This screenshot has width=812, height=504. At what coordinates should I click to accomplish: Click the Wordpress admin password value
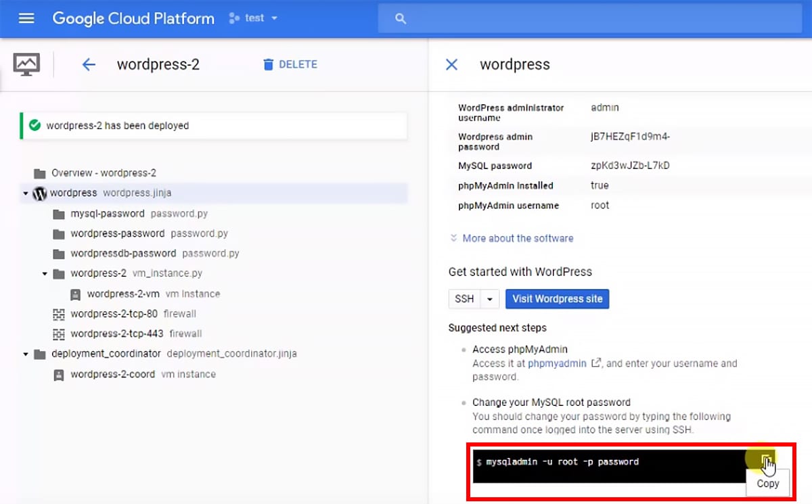(x=631, y=137)
